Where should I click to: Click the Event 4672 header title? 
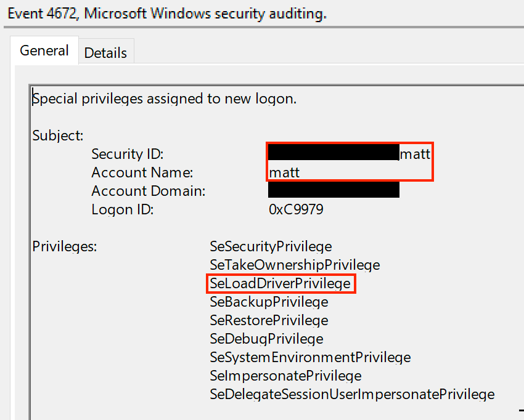[x=167, y=14]
